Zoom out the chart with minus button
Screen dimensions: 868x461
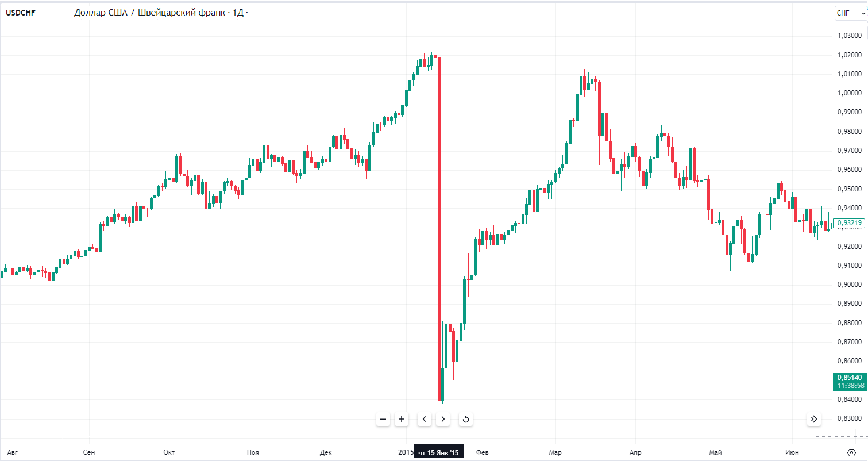383,419
